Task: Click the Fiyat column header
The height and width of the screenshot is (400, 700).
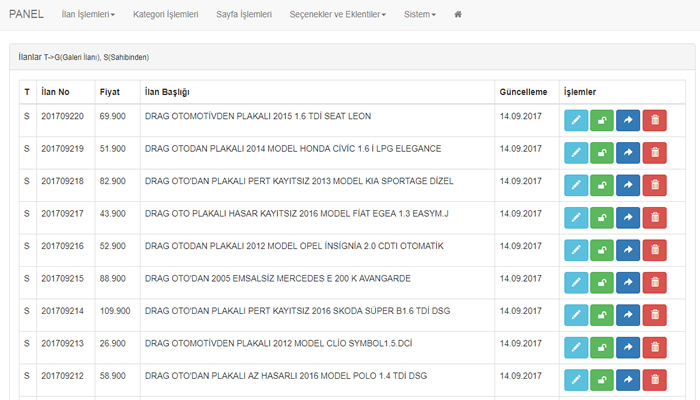Action: pos(110,92)
